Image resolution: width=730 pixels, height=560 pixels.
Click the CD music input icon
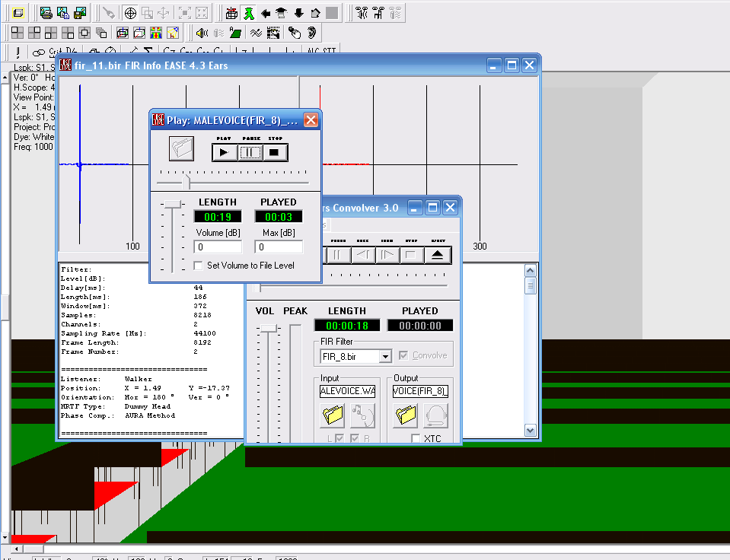[x=362, y=415]
